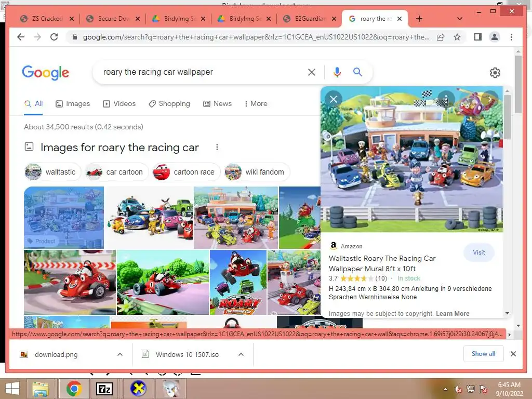Open yellow X app in taskbar

(138, 389)
